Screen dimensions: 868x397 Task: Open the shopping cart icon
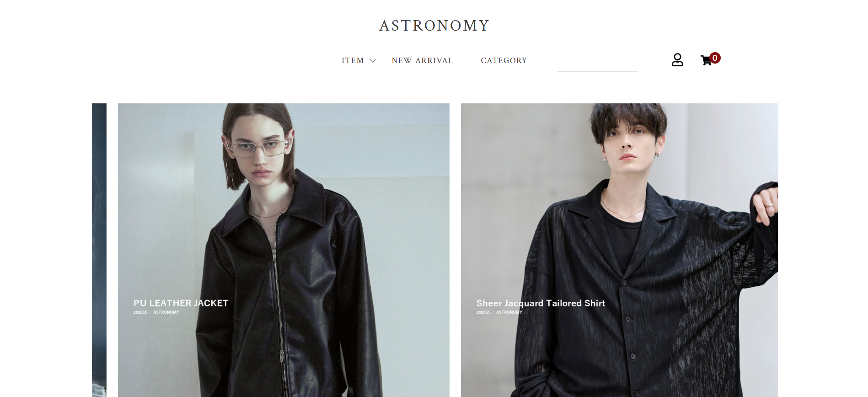pos(707,60)
